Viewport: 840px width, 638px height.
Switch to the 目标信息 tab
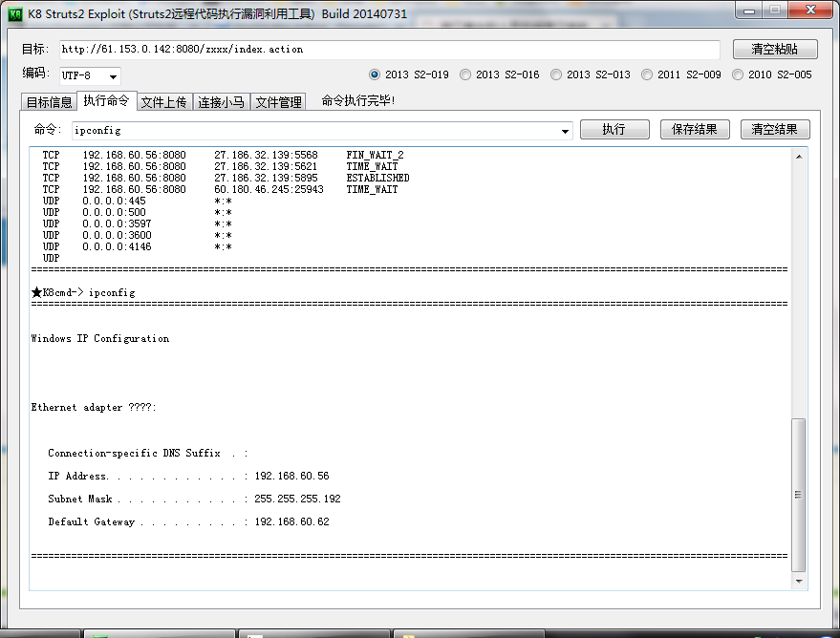coord(49,101)
